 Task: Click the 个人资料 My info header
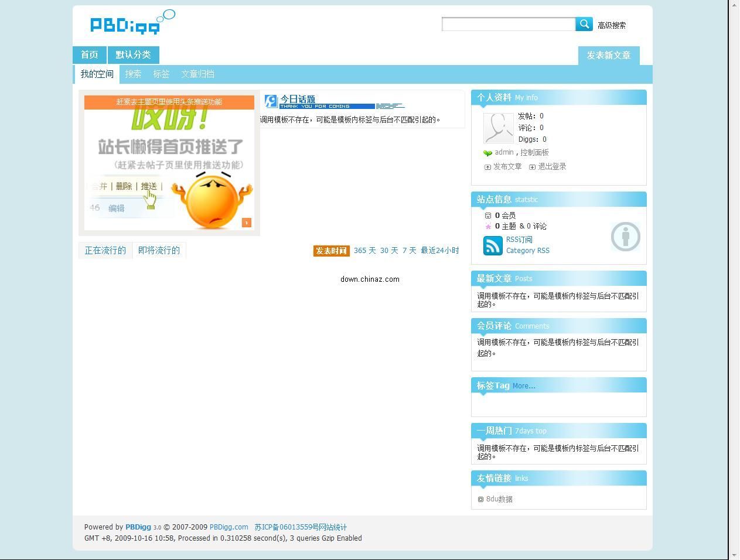click(x=559, y=97)
